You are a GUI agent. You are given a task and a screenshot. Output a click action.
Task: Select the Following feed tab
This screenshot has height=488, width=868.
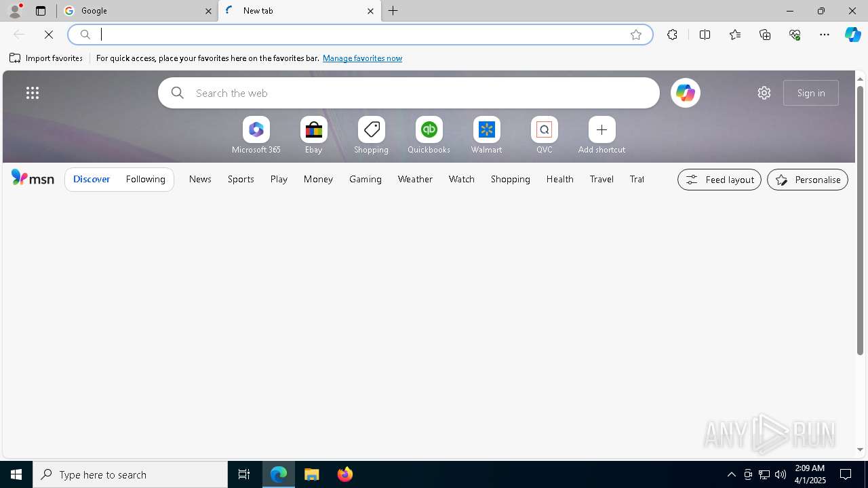[146, 179]
